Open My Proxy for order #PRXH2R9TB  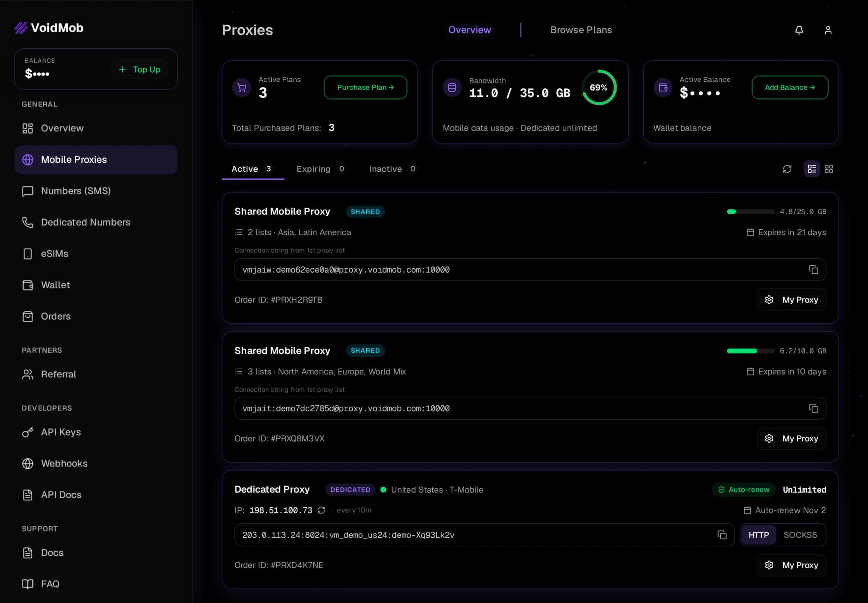(x=791, y=300)
